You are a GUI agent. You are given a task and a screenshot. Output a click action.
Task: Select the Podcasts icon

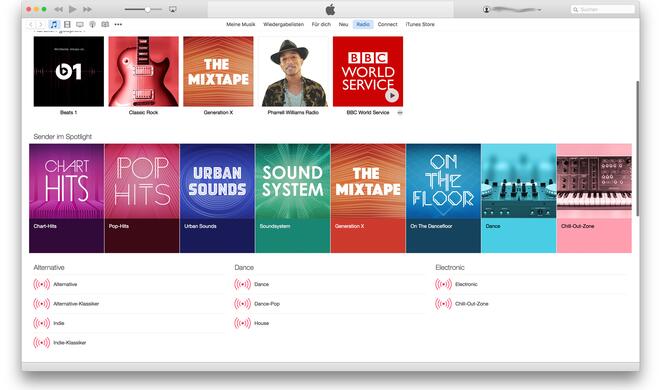93,24
